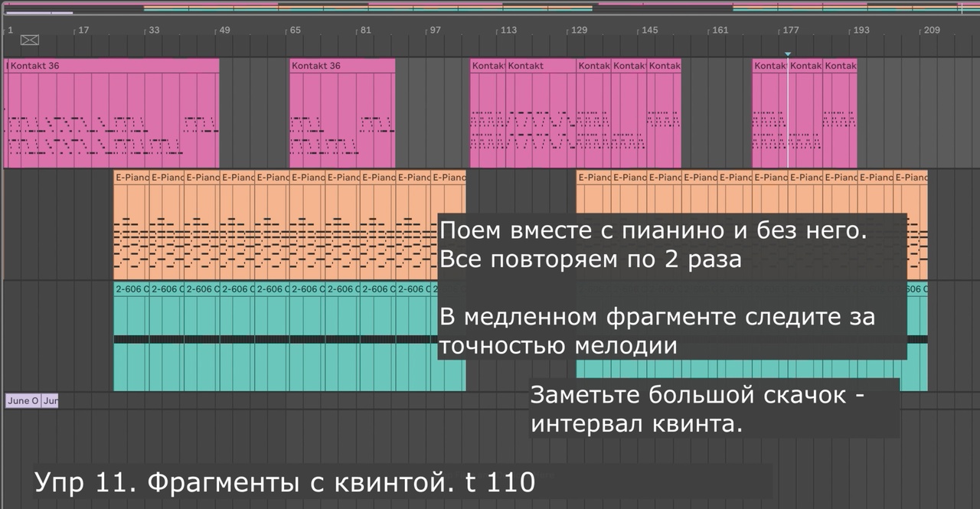Select the E-Piano clip starting near bar 129
980x509 pixels.
coord(593,225)
